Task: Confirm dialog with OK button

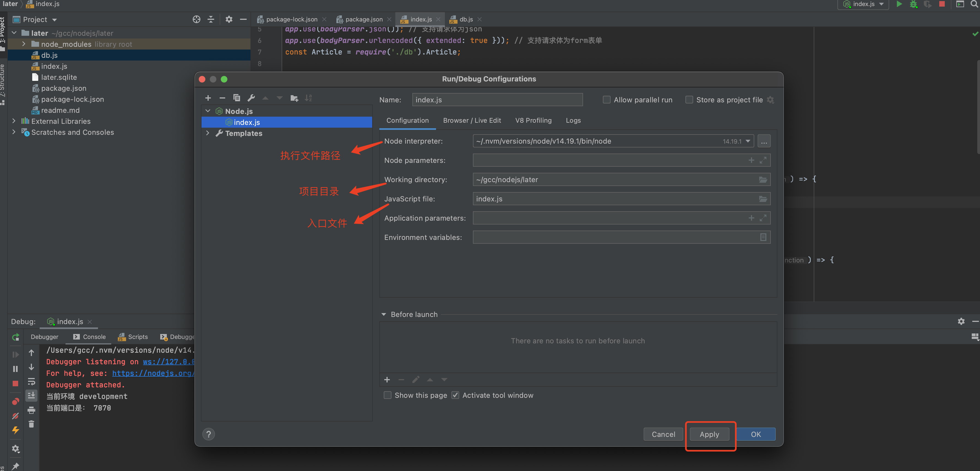Action: pos(756,434)
